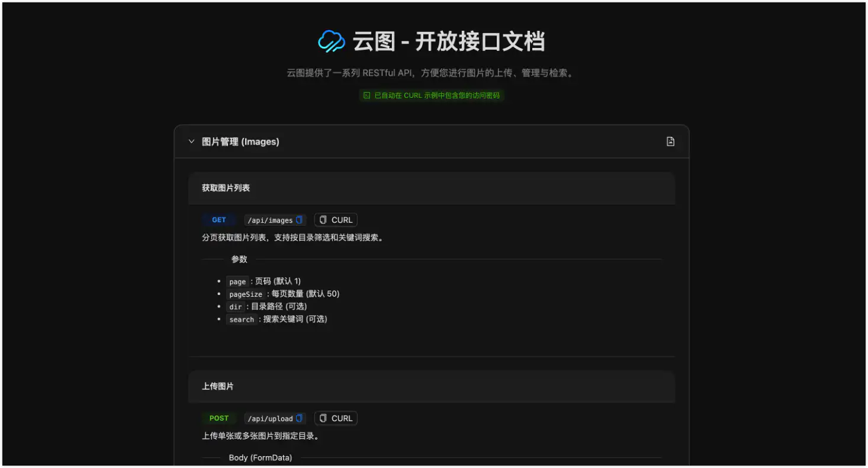Click the clipboard icon in the first CURL button
Image resolution: width=868 pixels, height=468 pixels.
[x=322, y=219]
